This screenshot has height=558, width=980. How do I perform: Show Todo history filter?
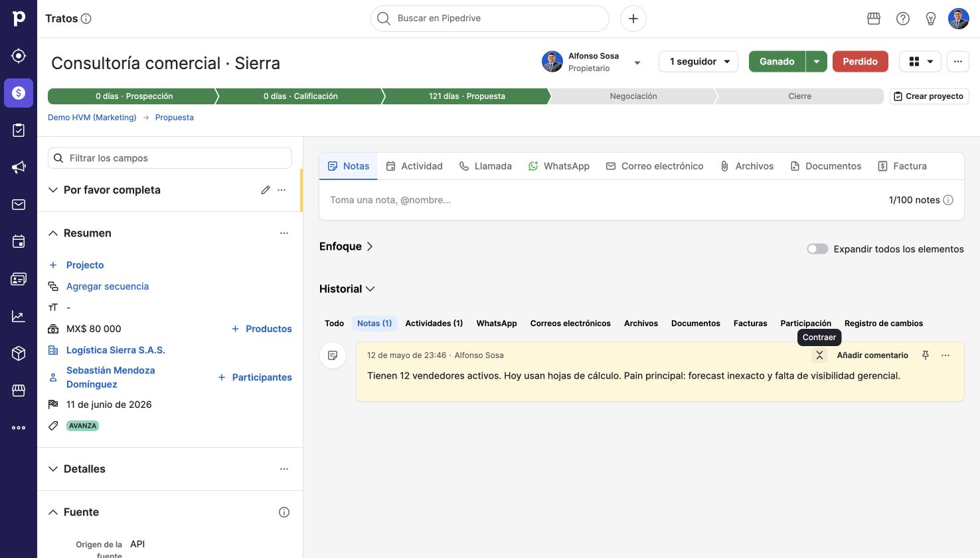(334, 324)
